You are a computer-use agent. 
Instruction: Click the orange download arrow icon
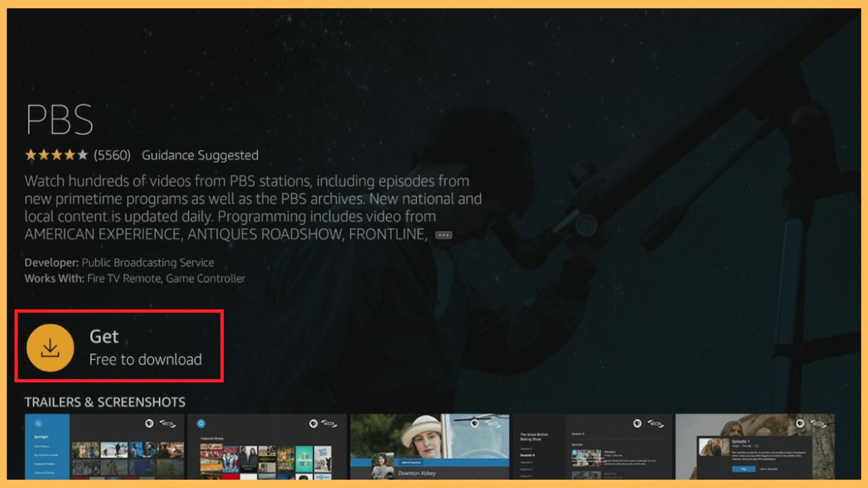(x=50, y=348)
